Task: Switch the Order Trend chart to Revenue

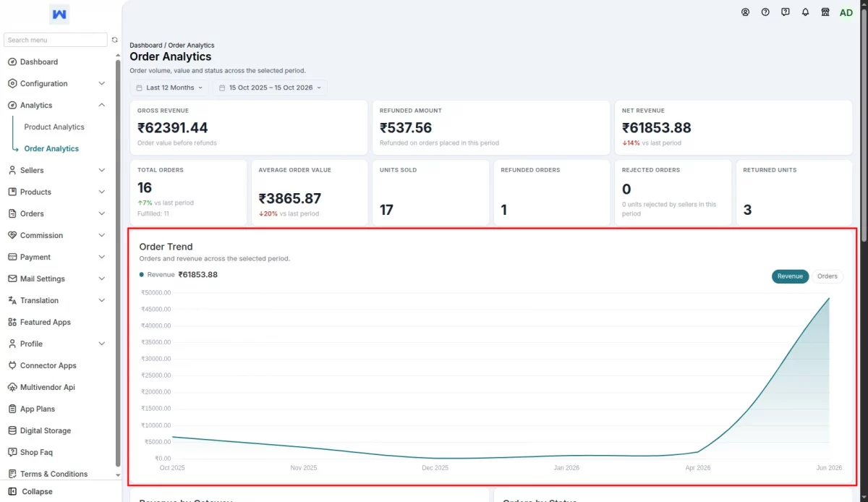Action: click(x=791, y=276)
